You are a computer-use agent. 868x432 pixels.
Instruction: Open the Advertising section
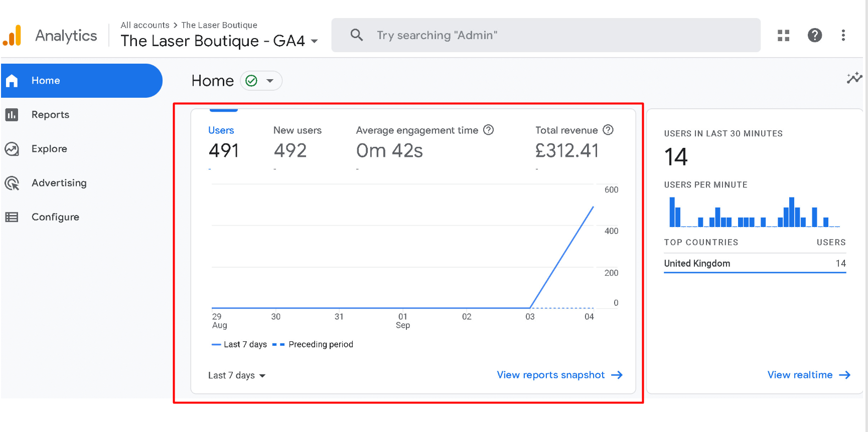(x=59, y=183)
